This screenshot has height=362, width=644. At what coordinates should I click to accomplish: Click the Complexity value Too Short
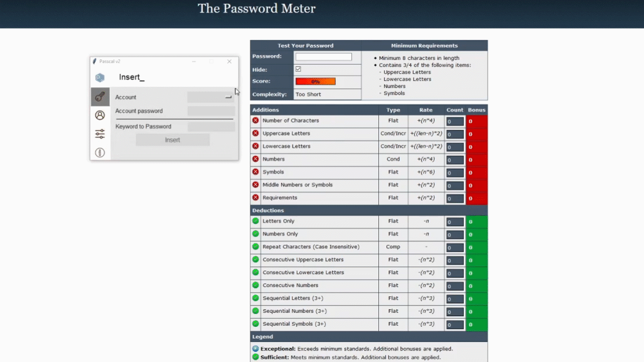tap(308, 95)
